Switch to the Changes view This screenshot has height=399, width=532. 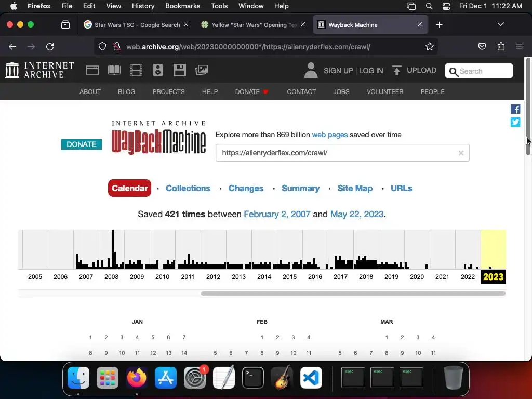[x=246, y=188]
